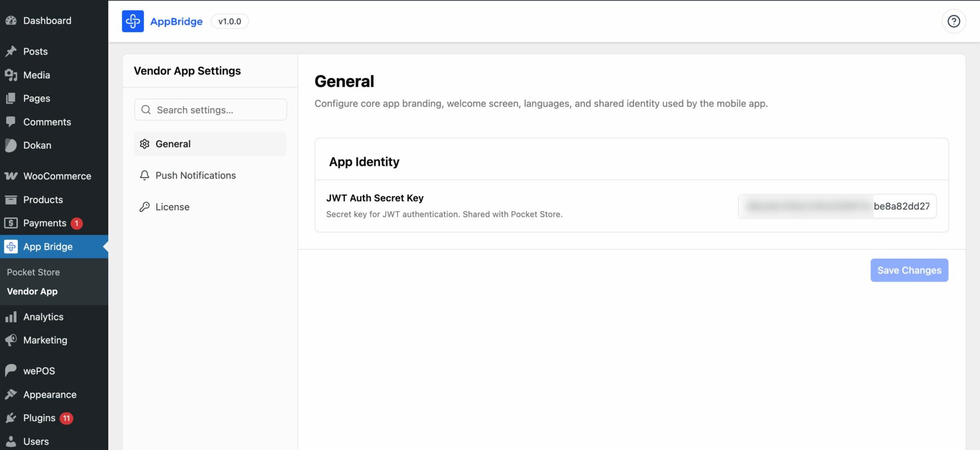Image resolution: width=980 pixels, height=450 pixels.
Task: Open the Dashboard menu item
Action: (x=54, y=21)
